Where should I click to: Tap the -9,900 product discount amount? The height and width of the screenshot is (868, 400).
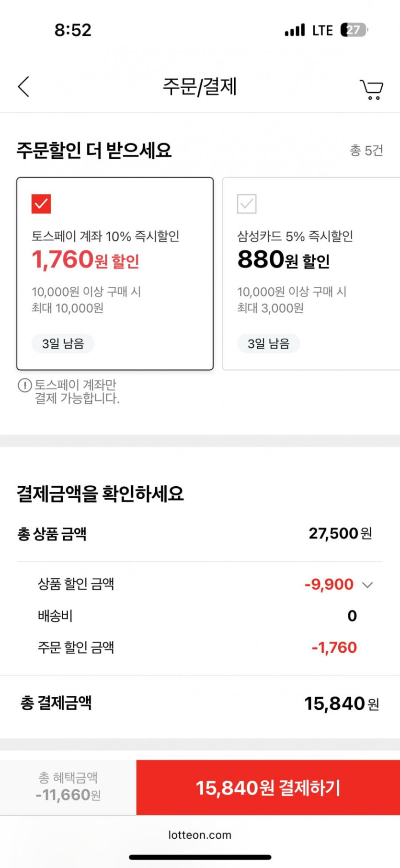(329, 585)
